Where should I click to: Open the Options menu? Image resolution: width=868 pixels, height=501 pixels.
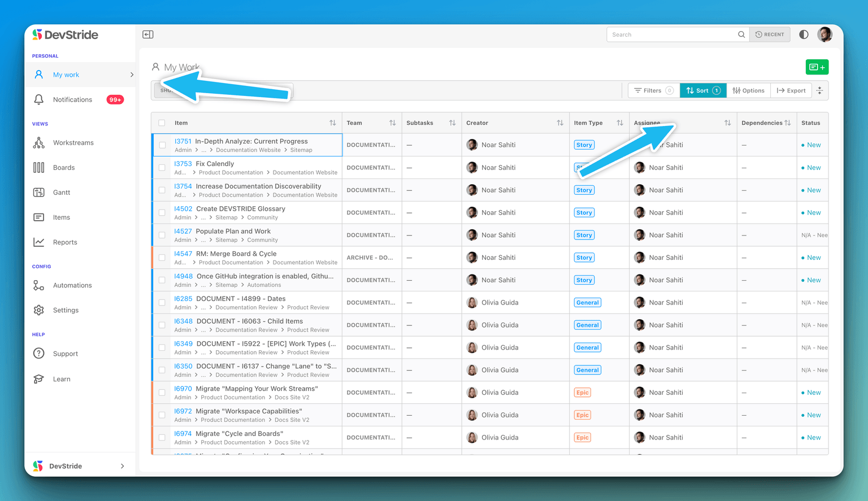coord(748,90)
